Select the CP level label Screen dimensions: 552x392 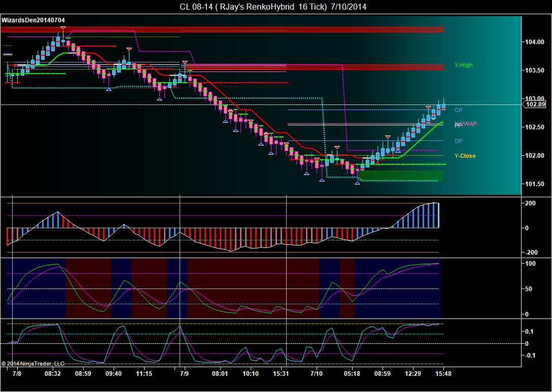pos(458,110)
